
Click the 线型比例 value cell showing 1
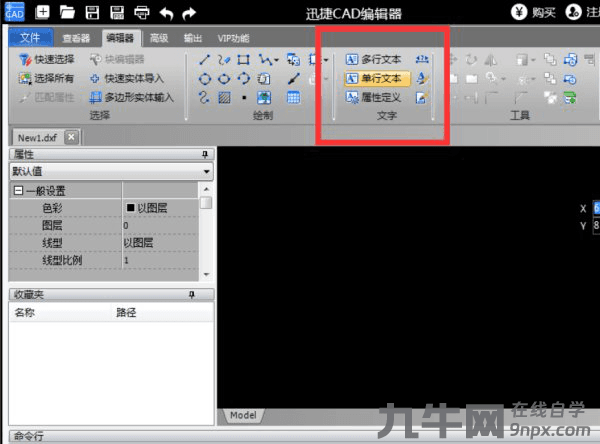pos(161,260)
